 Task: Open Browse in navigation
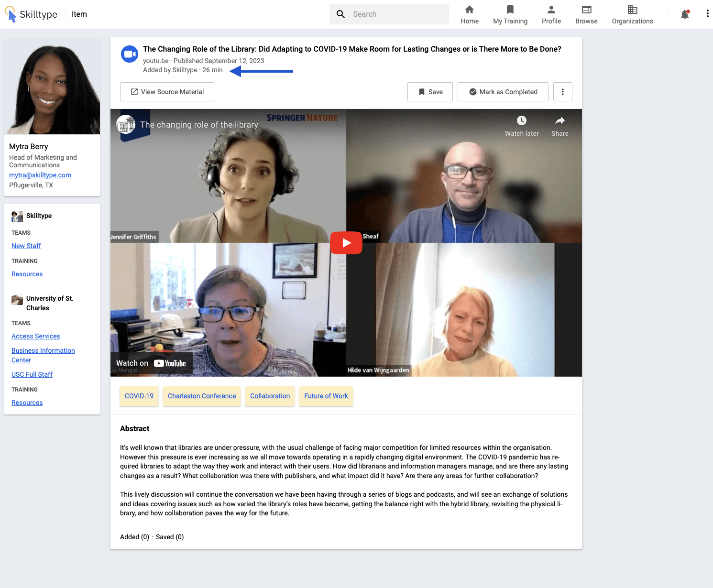[x=586, y=15]
